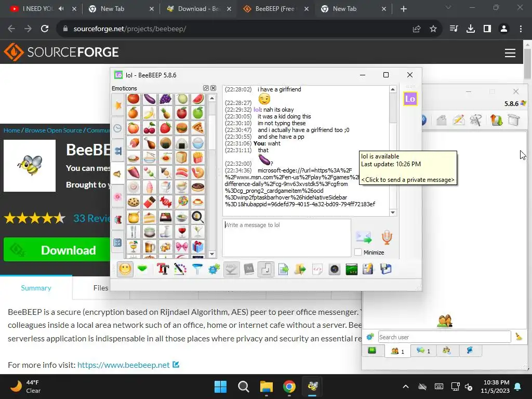Viewport: 532px width, 399px height.
Task: Click the blue double-floppy save chat icon
Action: pos(386,270)
